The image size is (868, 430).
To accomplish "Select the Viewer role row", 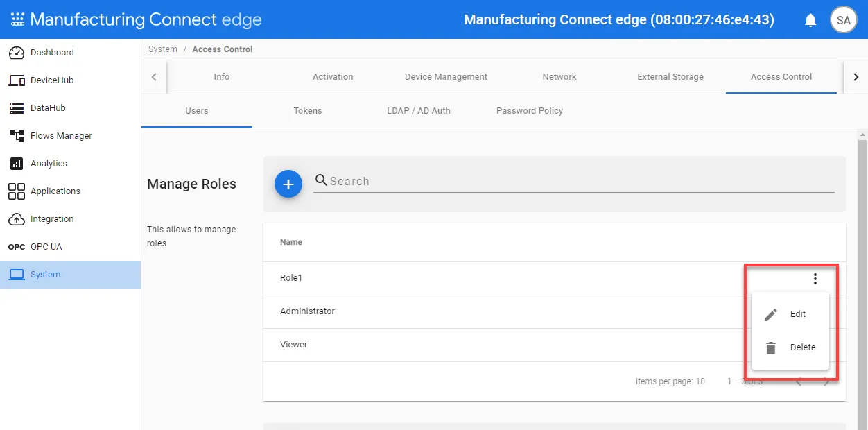I will 555,345.
